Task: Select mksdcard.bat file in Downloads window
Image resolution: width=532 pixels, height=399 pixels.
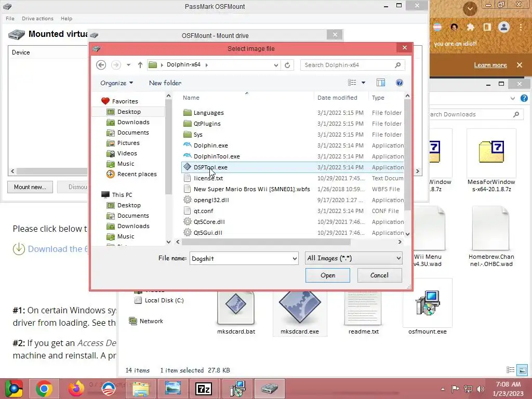Action: (x=236, y=312)
